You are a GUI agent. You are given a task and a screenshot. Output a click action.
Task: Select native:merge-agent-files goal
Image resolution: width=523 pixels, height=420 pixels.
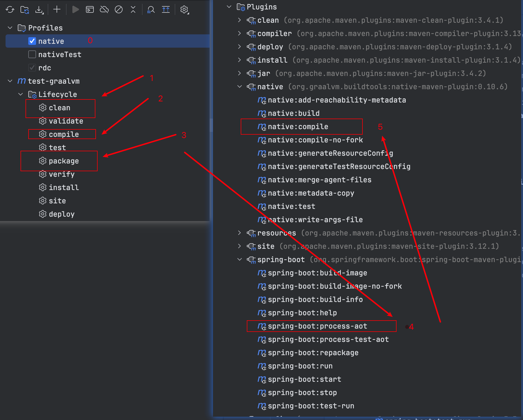pyautogui.click(x=320, y=180)
